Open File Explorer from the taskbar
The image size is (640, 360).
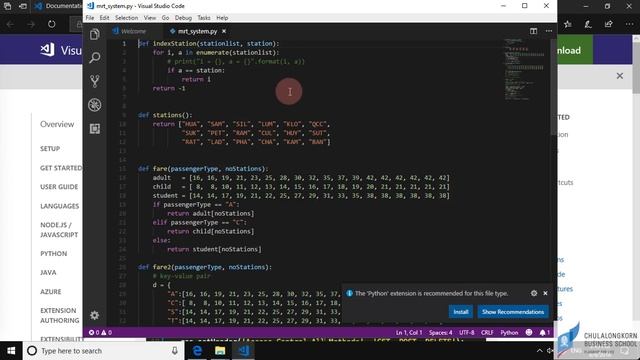click(x=220, y=351)
